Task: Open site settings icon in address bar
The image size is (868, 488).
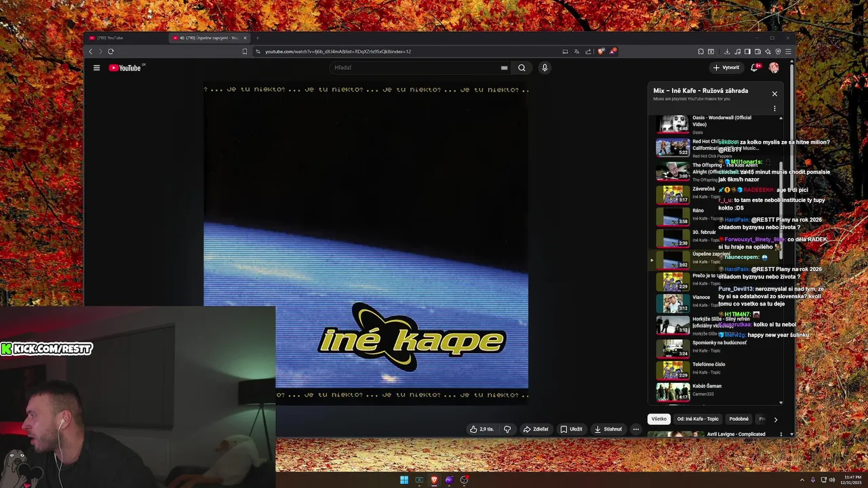Action: click(x=258, y=52)
